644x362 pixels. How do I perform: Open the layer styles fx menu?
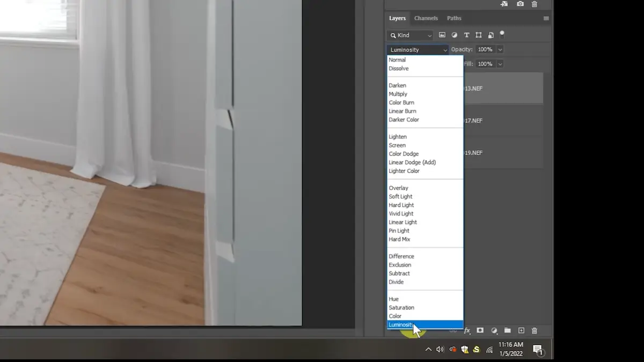pos(467,331)
